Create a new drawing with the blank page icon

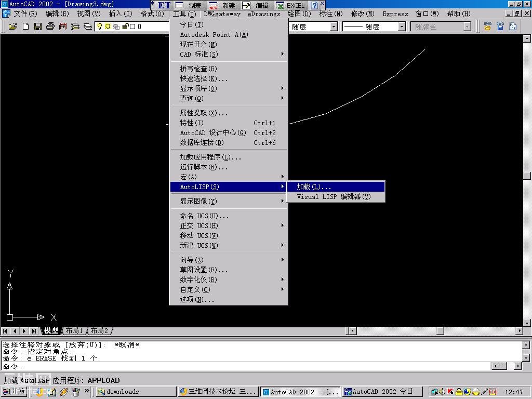26,26
